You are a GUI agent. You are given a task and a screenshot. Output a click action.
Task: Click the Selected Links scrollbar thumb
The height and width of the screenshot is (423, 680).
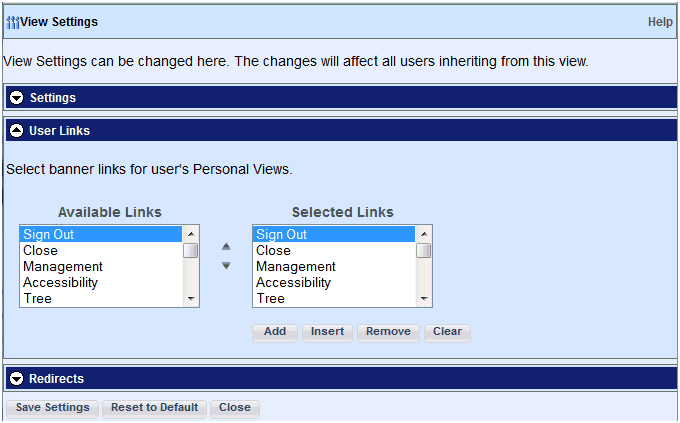424,250
